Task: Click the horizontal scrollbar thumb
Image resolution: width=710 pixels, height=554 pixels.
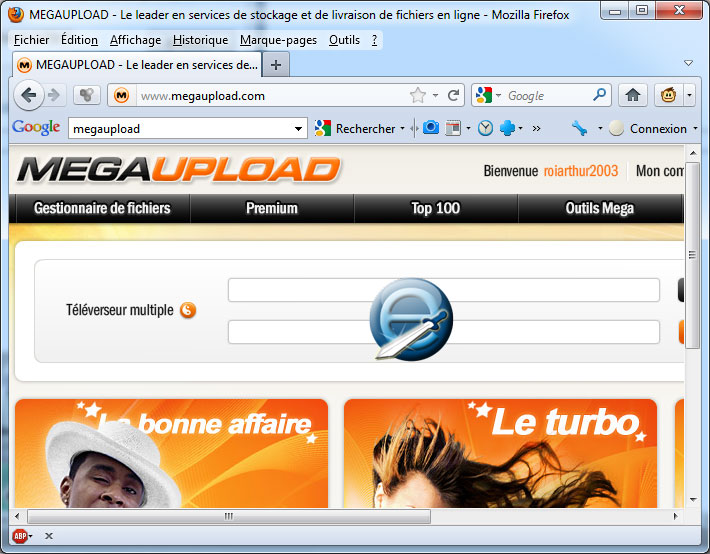Action: [229, 516]
